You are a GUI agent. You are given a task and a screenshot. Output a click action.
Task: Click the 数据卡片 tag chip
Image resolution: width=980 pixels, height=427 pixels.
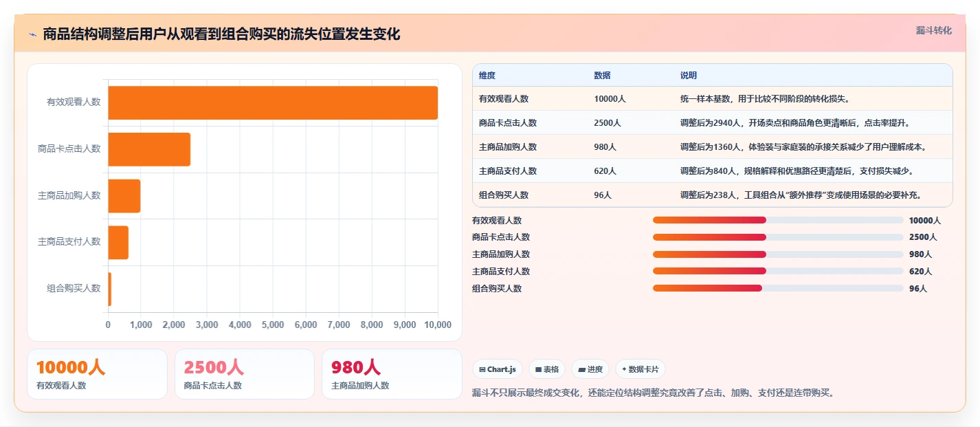[640, 369]
